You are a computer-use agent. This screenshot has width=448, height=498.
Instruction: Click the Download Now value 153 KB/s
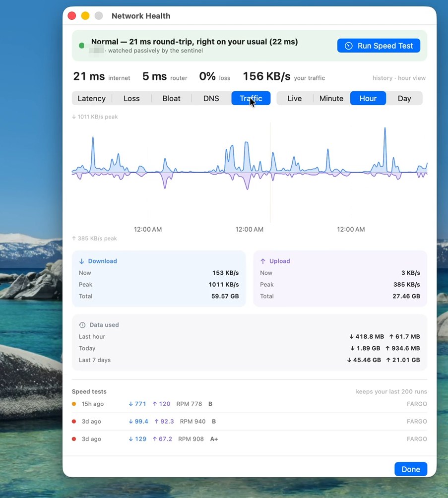[226, 273]
